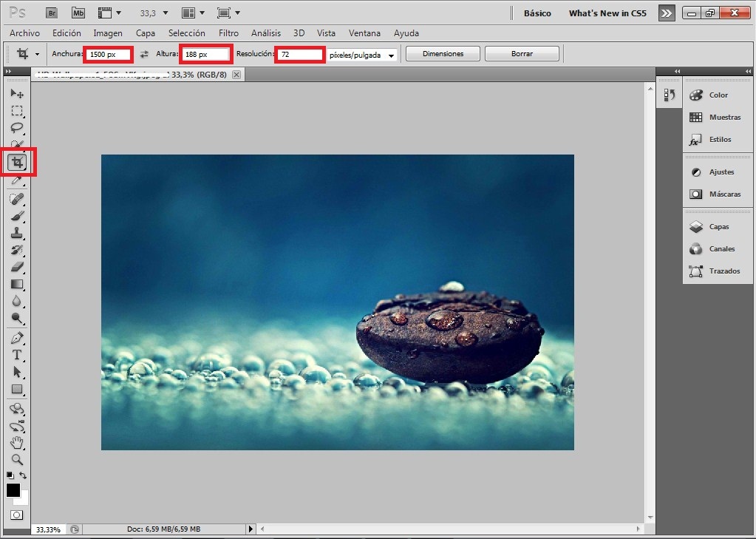
Task: Reset default foreground and background colors
Action: [10, 475]
